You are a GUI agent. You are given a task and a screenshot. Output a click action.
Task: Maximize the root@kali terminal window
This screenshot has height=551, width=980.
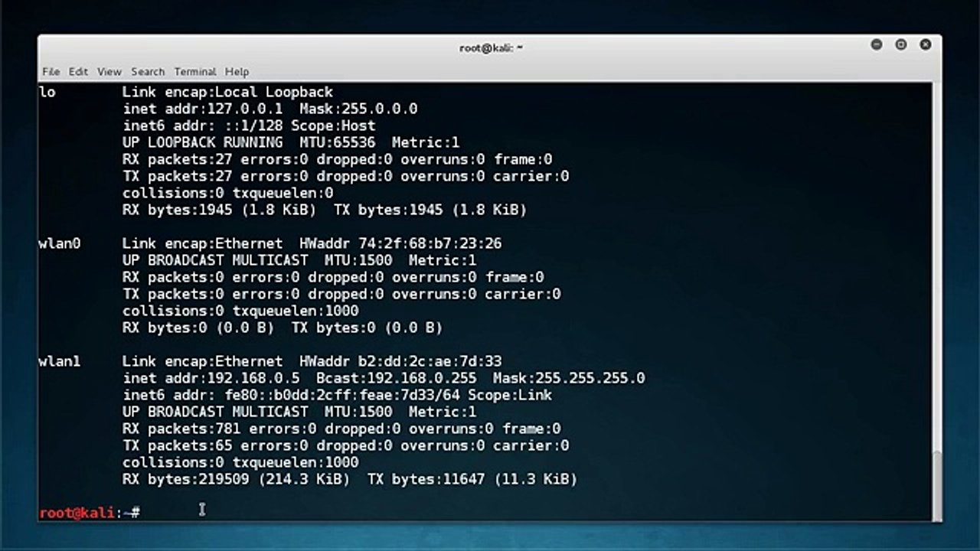click(x=901, y=45)
